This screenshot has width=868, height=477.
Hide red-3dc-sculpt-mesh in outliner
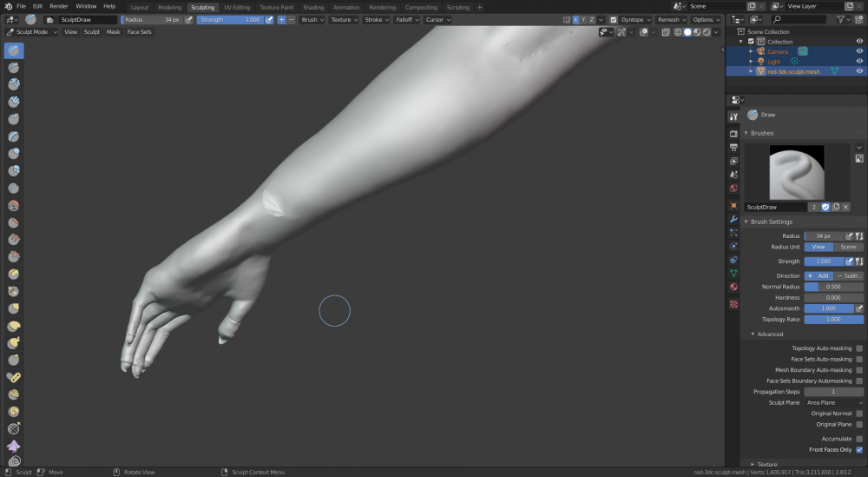(x=859, y=71)
